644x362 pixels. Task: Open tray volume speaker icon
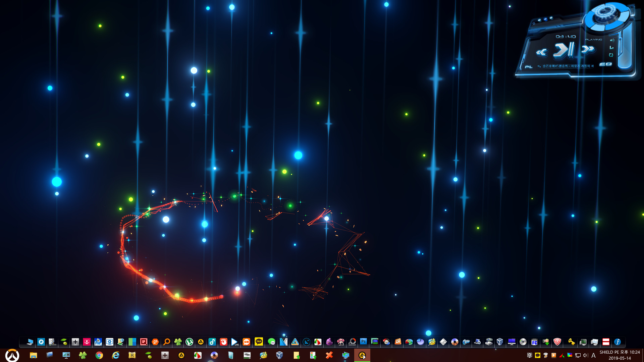[586, 355]
